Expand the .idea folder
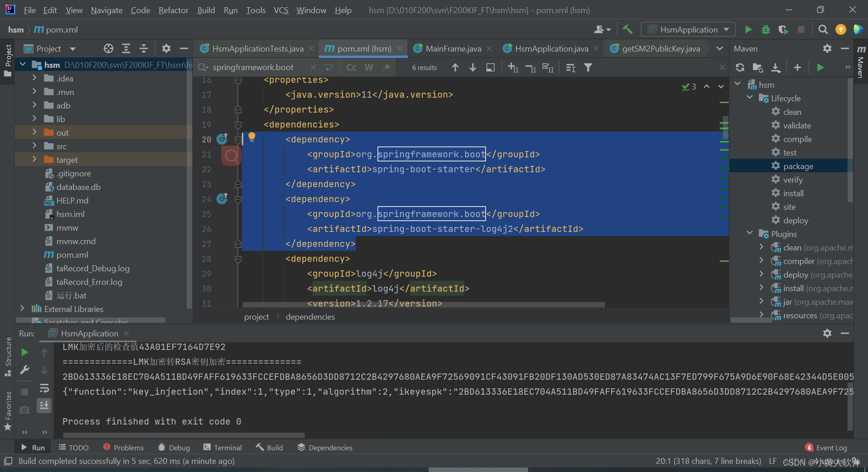The width and height of the screenshot is (868, 472). coord(34,78)
